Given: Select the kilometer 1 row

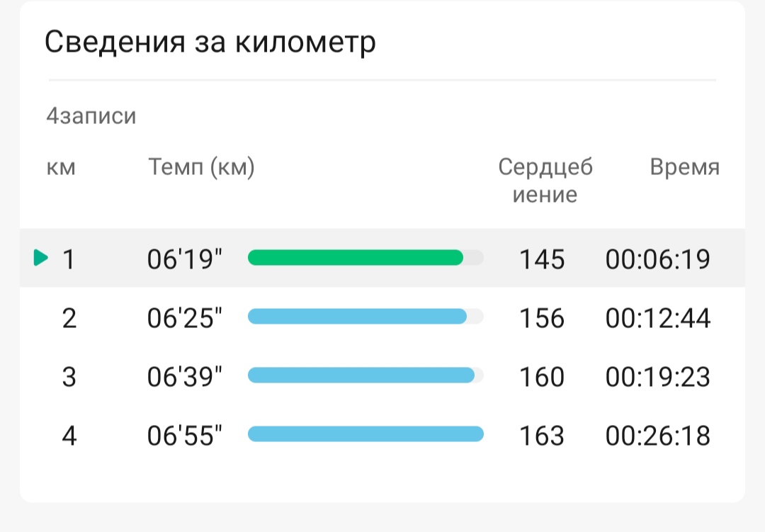Looking at the screenshot, I should click(382, 258).
